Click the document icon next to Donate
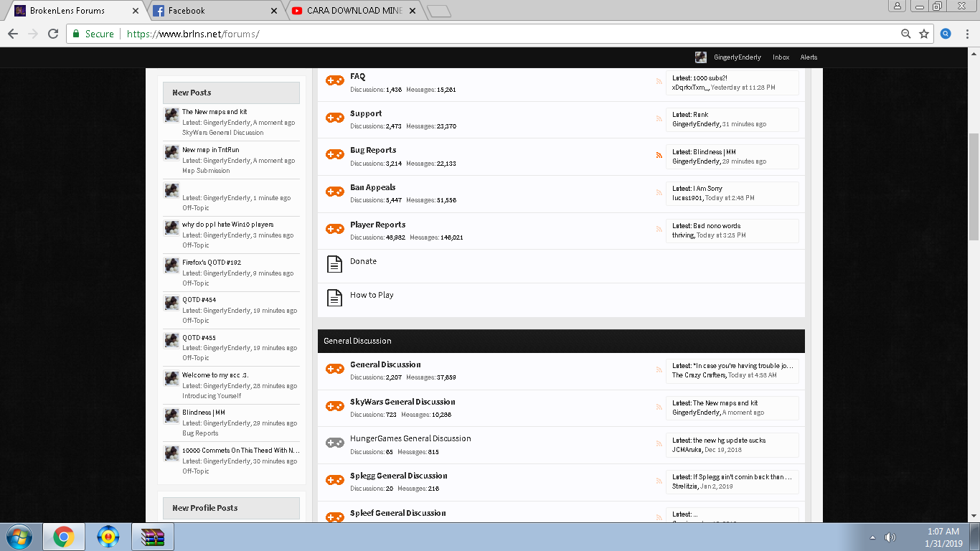The image size is (980, 551). click(334, 264)
